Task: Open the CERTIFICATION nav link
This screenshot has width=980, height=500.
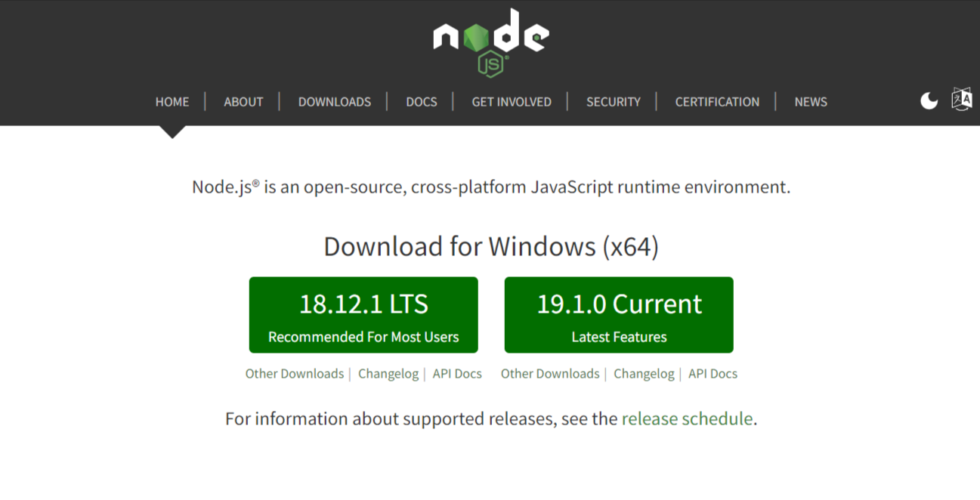Action: [x=717, y=101]
